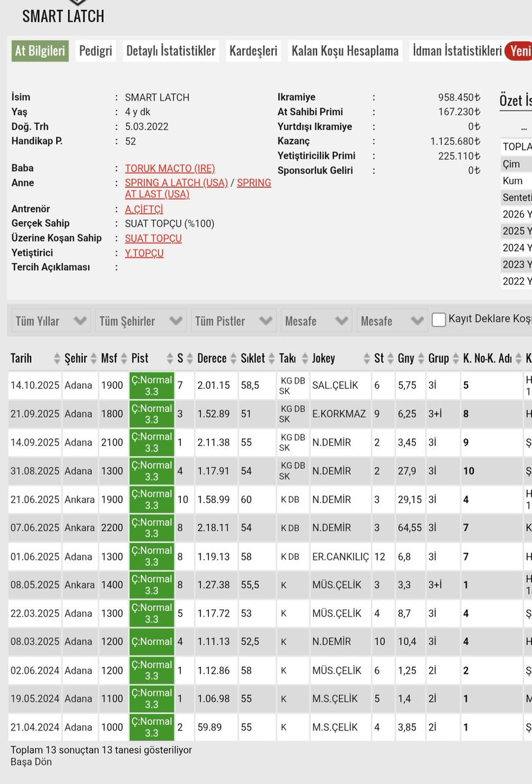Click Kazanç value 1.125.680₺
The image size is (532, 784).
(x=455, y=141)
